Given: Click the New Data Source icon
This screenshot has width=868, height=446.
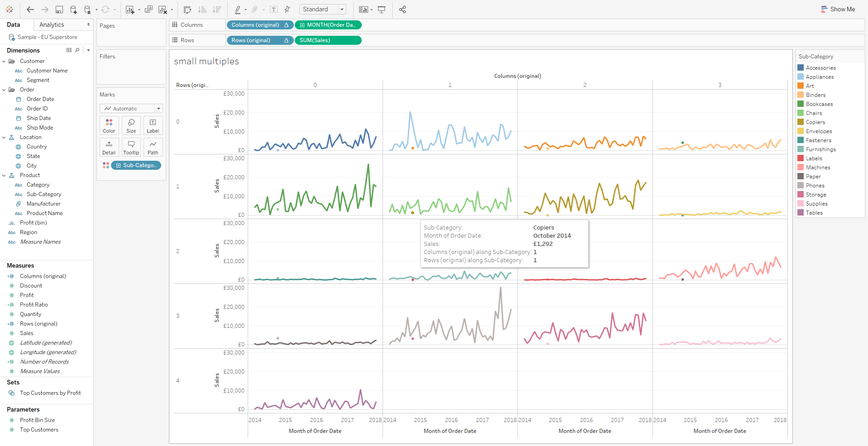Looking at the screenshot, I should coord(73,10).
